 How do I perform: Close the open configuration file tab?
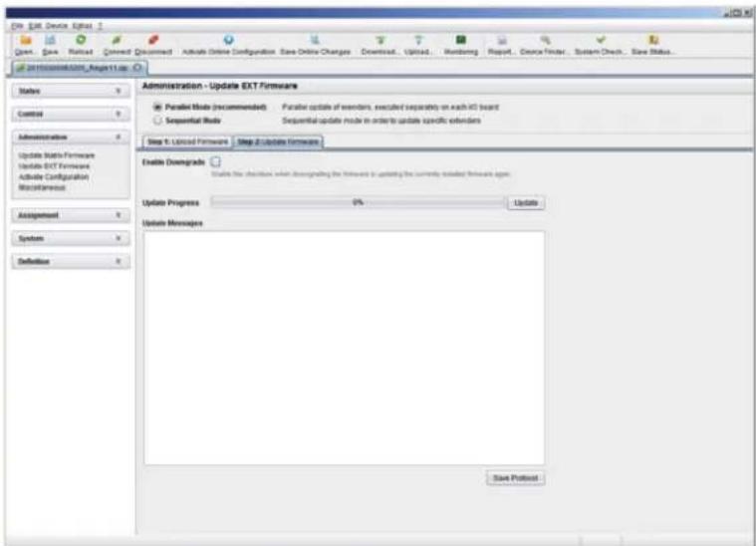137,68
